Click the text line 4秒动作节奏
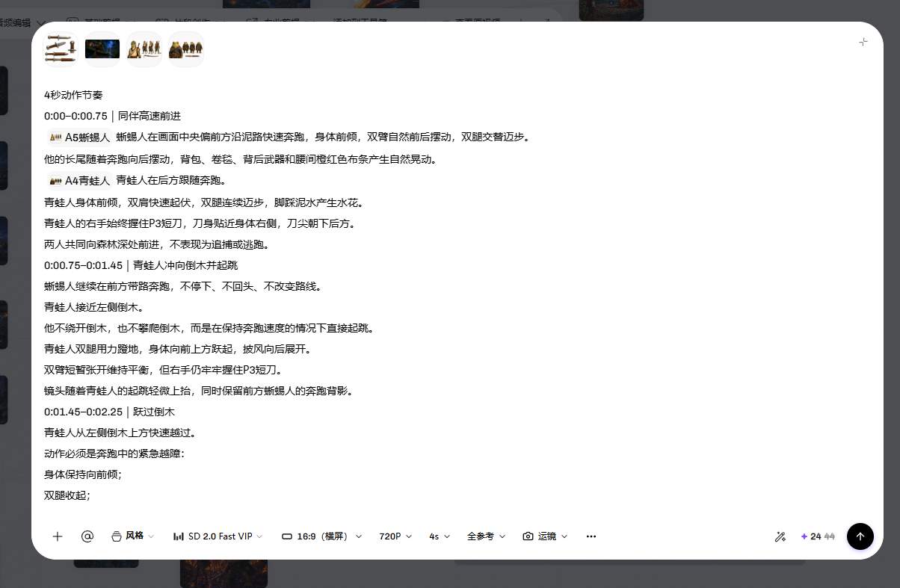Image resolution: width=900 pixels, height=588 pixels. [73, 96]
